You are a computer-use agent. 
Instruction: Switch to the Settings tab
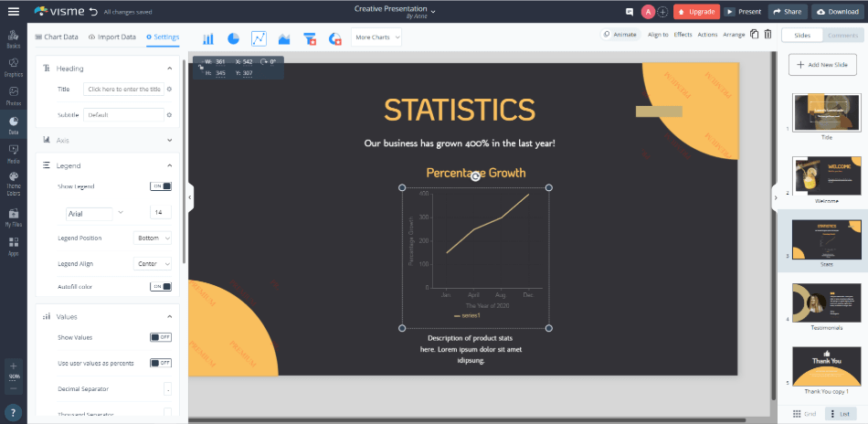point(163,37)
